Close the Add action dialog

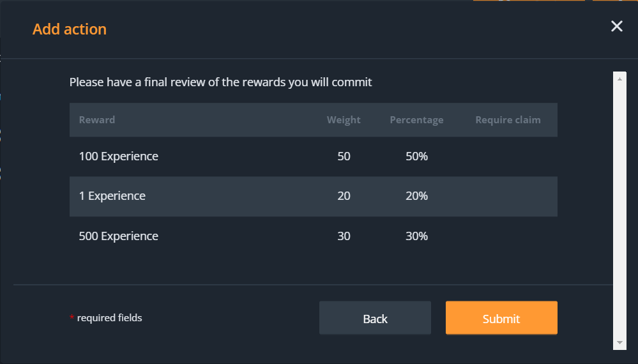tap(616, 26)
